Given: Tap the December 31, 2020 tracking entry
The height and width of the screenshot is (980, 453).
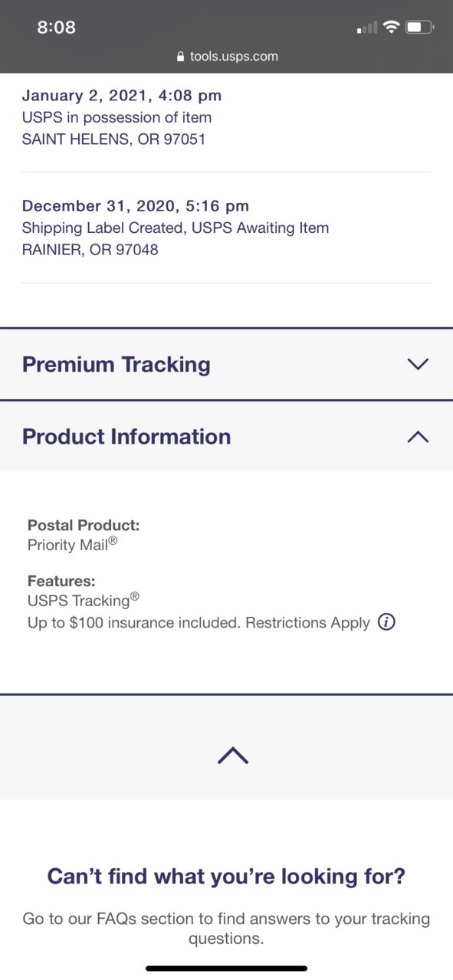Looking at the screenshot, I should coord(226,228).
